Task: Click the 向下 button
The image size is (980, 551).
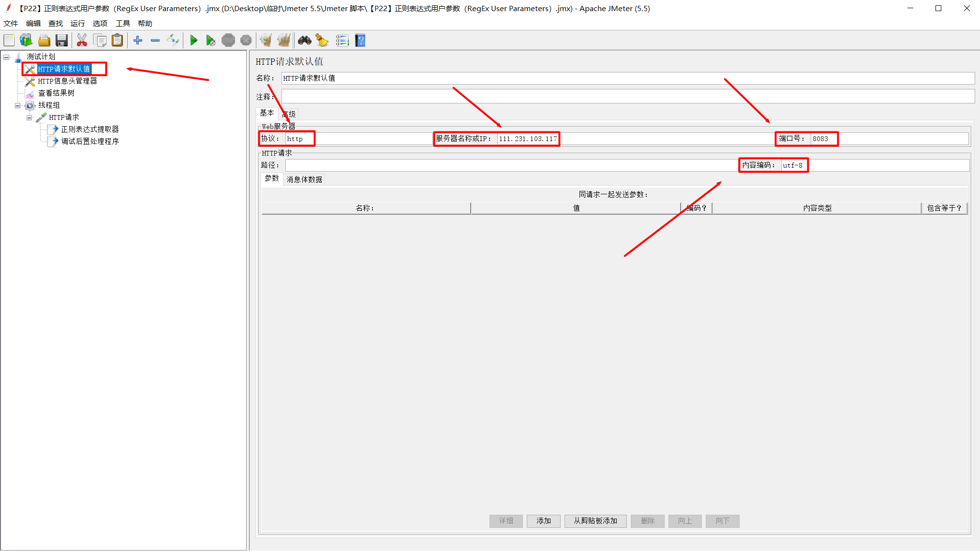Action: click(x=723, y=521)
